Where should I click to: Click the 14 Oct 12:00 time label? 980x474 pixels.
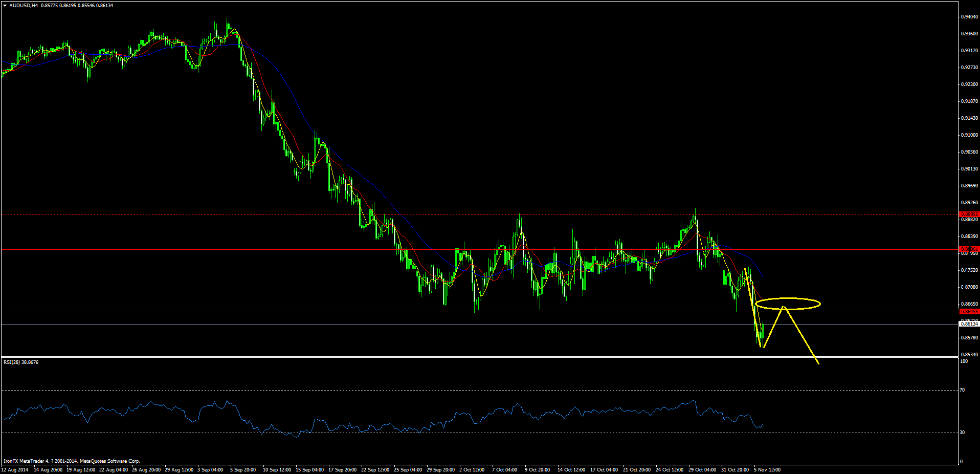(x=572, y=470)
